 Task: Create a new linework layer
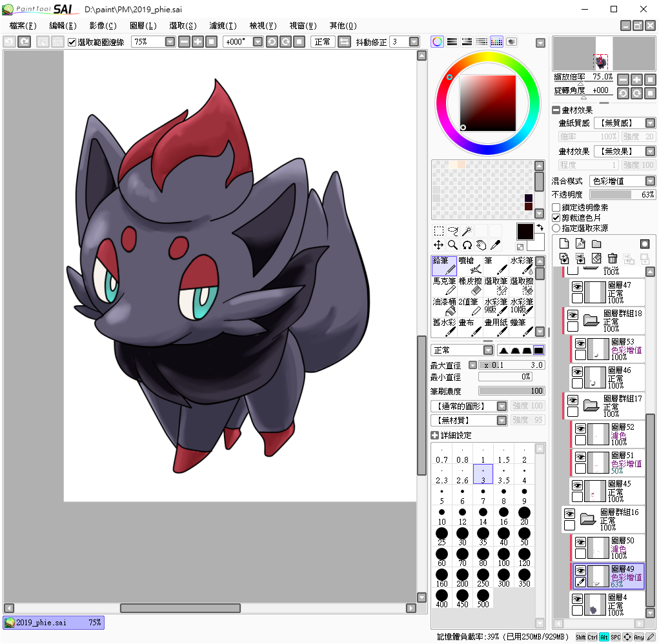[x=580, y=244]
